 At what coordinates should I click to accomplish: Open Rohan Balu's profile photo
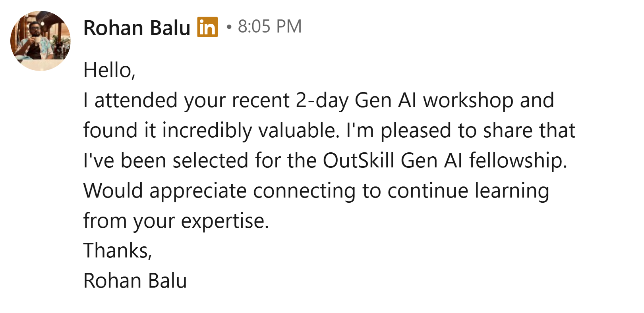pos(41,41)
